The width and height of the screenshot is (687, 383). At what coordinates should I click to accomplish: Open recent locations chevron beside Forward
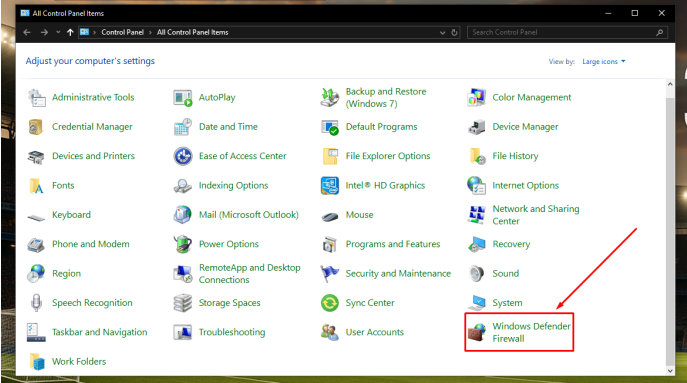(58, 32)
